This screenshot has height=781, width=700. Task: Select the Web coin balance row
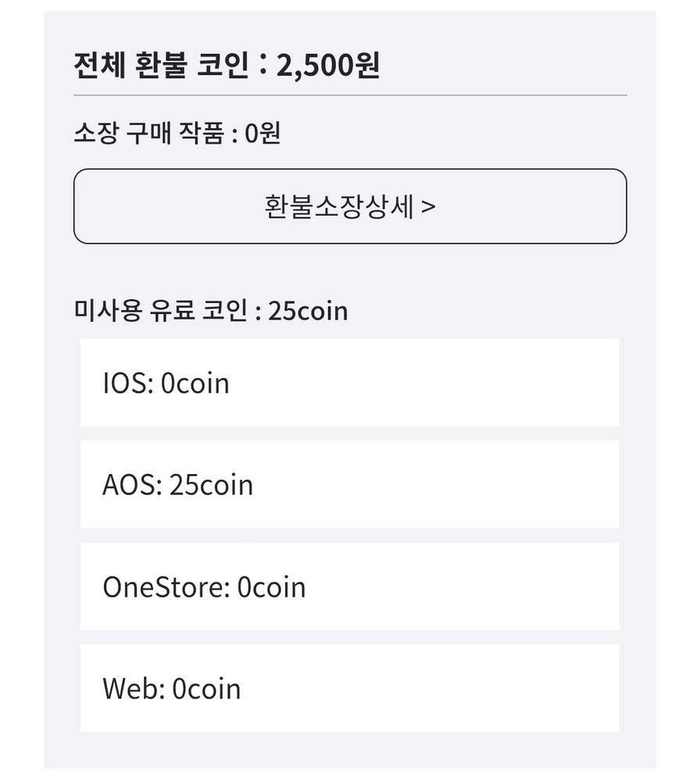click(350, 688)
